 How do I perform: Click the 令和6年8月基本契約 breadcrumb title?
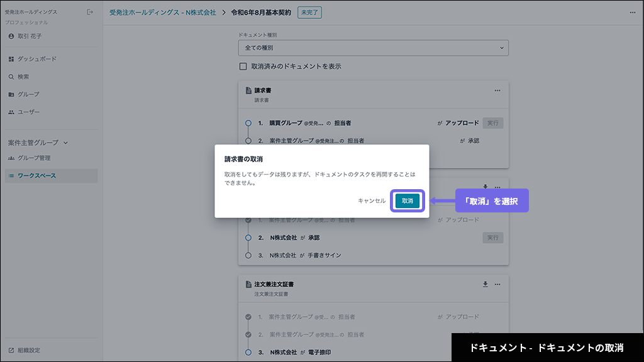click(x=261, y=13)
